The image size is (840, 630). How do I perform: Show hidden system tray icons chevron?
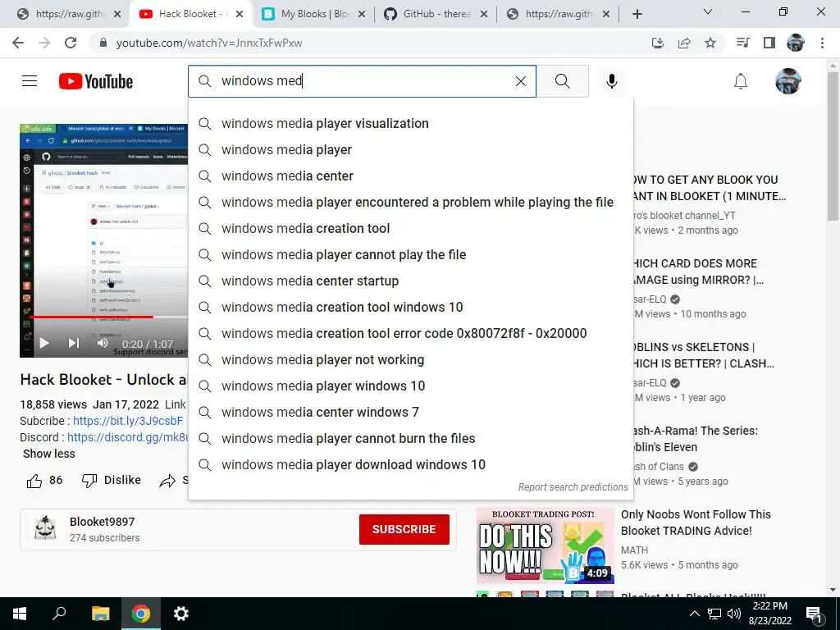tap(694, 614)
